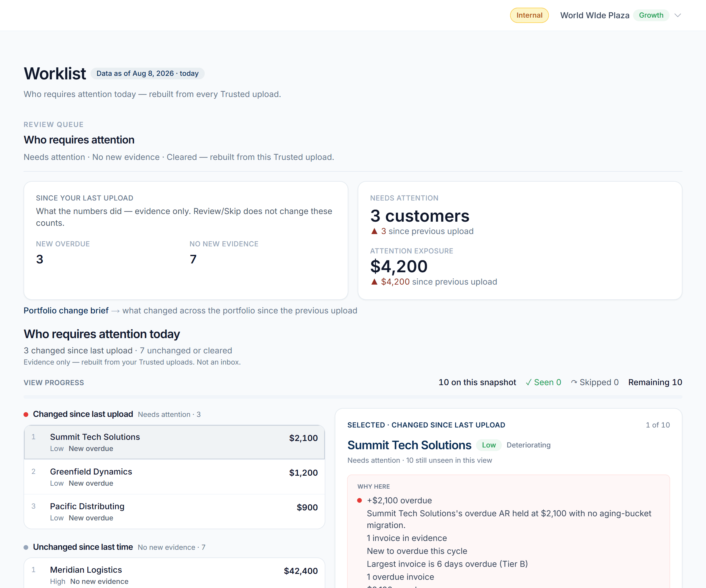Image resolution: width=706 pixels, height=588 pixels.
Task: Click the $2,100 amount for Summit Tech Solutions
Action: tap(303, 438)
